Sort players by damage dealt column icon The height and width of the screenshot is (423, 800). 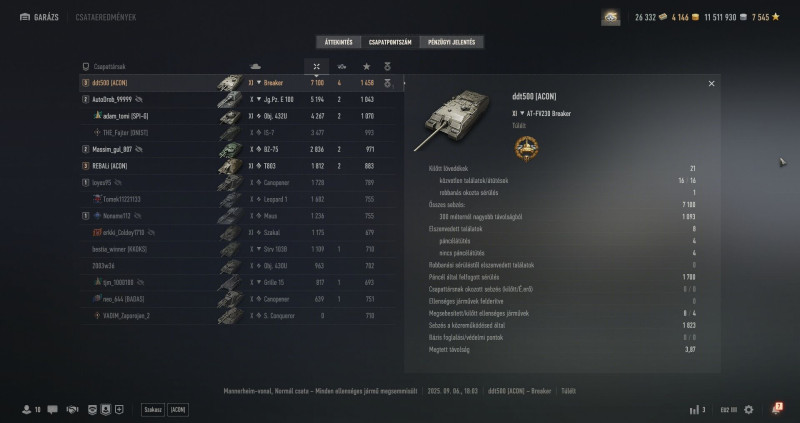tap(316, 66)
